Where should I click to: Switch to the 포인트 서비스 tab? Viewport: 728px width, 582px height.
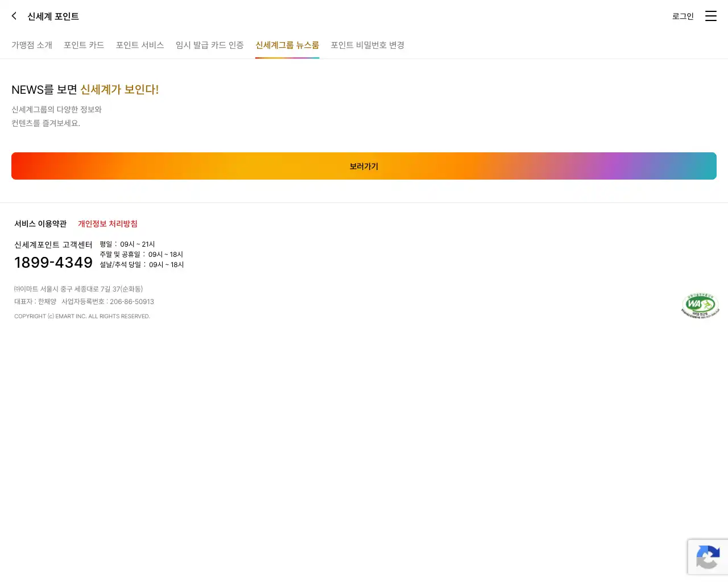pyautogui.click(x=140, y=45)
